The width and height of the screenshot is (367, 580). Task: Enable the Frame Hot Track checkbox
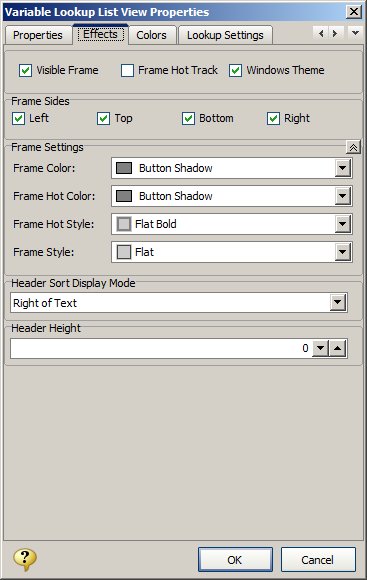pyautogui.click(x=127, y=70)
